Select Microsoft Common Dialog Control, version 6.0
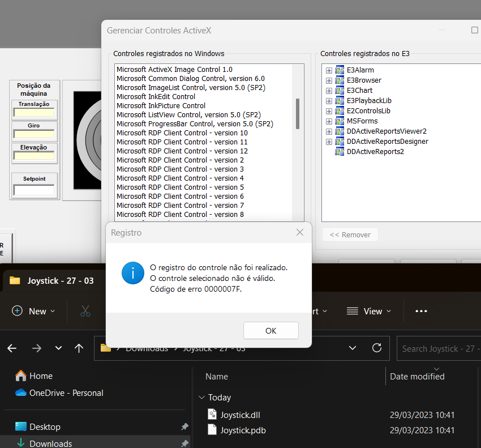 coord(191,79)
